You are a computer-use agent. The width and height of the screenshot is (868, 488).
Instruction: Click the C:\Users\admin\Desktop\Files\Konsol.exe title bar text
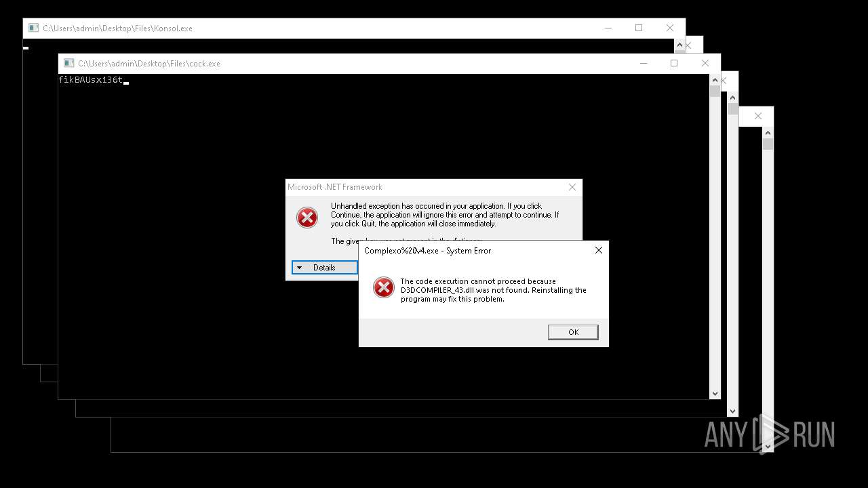[x=118, y=28]
